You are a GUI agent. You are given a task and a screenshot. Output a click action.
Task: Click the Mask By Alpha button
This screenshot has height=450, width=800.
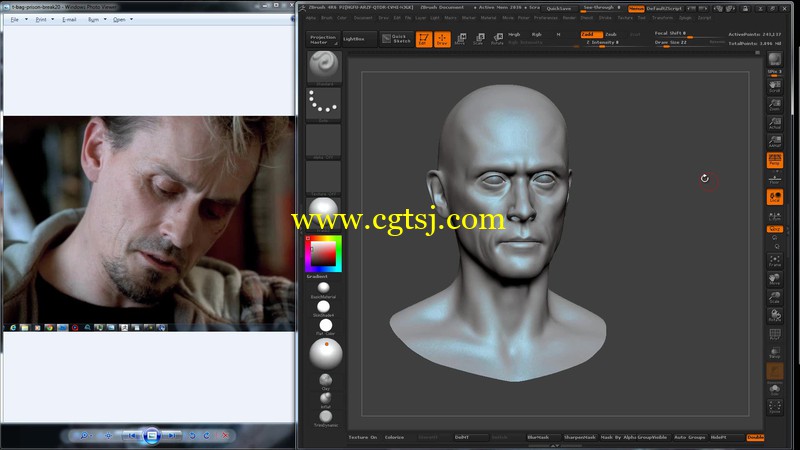(x=618, y=437)
